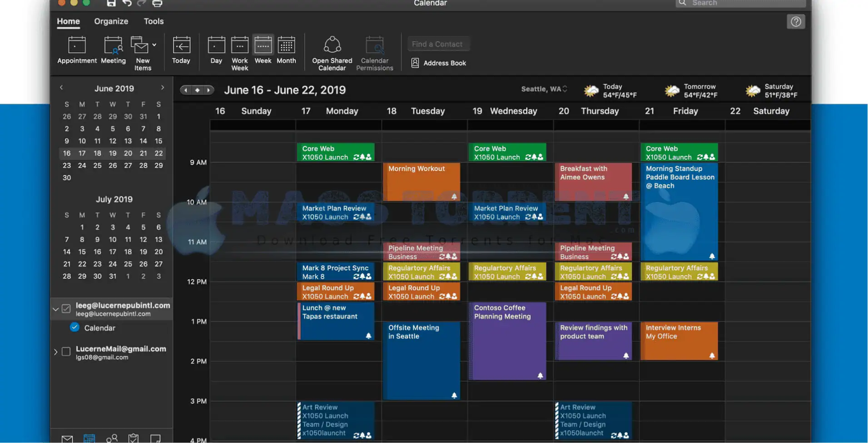The width and height of the screenshot is (868, 443).
Task: Toggle the leeg@lucernepubintl.com account checkbox
Action: click(x=66, y=309)
